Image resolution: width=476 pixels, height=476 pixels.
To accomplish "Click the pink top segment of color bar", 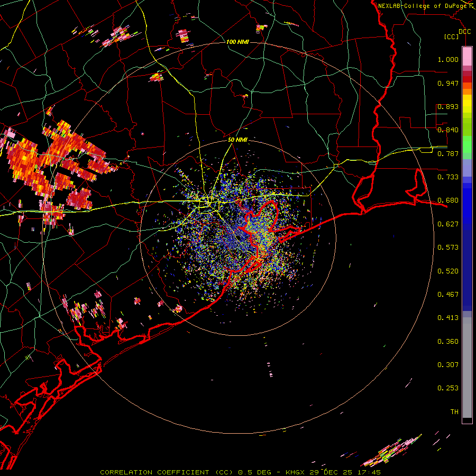I will 467,56.
